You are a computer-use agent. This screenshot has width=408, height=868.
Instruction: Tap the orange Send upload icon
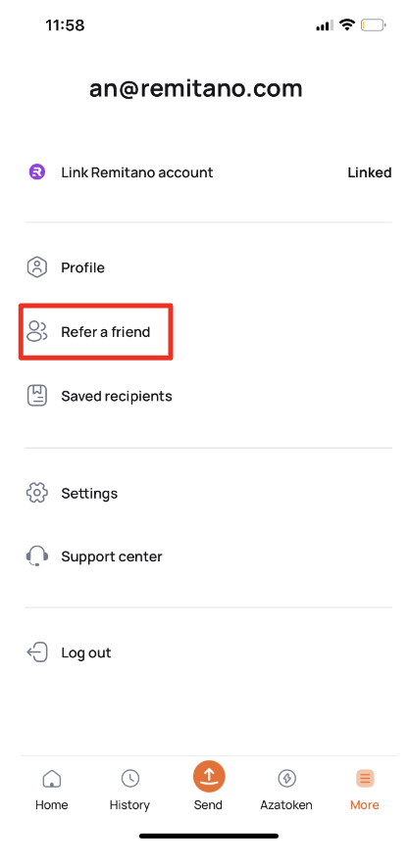click(209, 777)
